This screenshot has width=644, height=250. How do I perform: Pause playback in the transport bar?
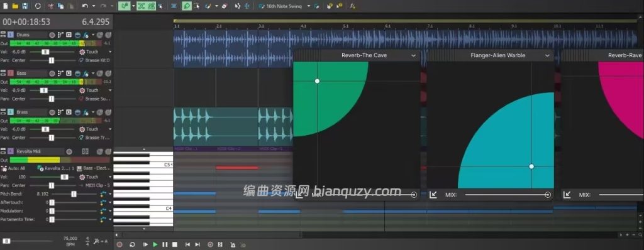pos(165,244)
